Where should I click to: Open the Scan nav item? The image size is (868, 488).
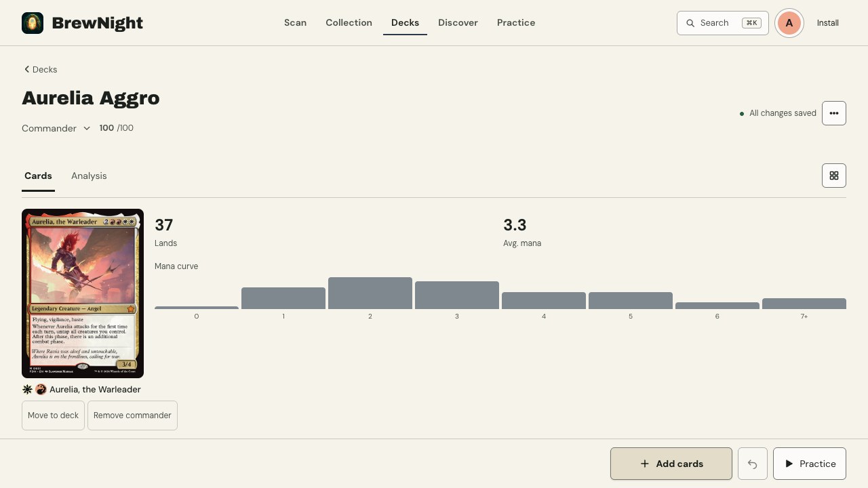coord(295,22)
